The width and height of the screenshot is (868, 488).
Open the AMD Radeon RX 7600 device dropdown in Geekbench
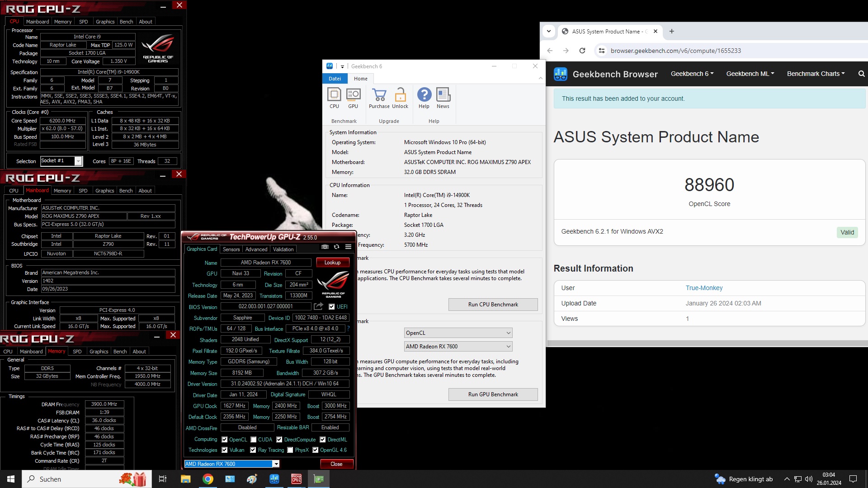(x=458, y=347)
